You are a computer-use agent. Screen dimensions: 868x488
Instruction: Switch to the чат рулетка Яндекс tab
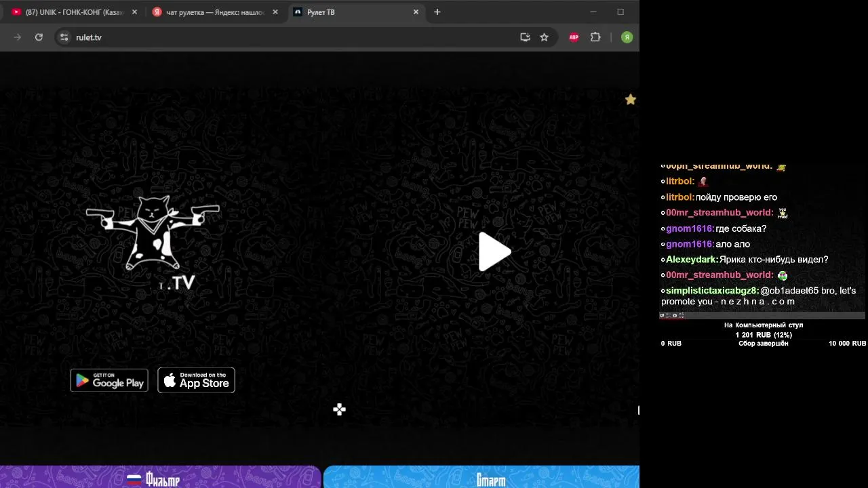(x=216, y=12)
